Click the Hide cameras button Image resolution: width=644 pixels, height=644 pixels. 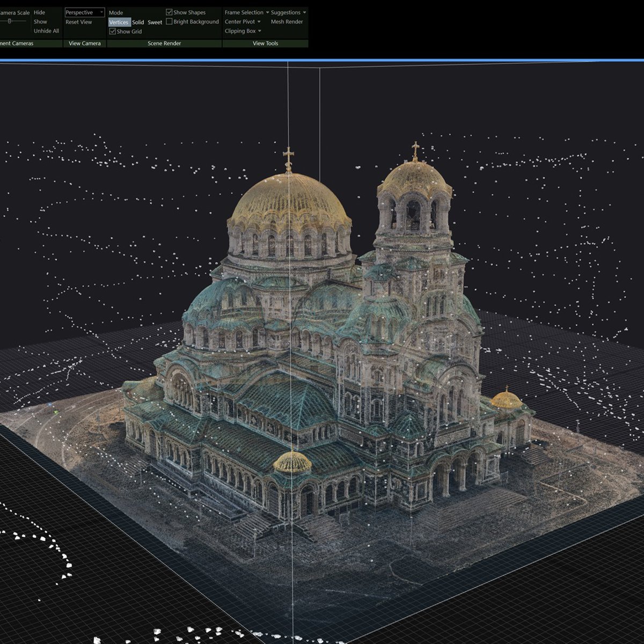click(39, 12)
